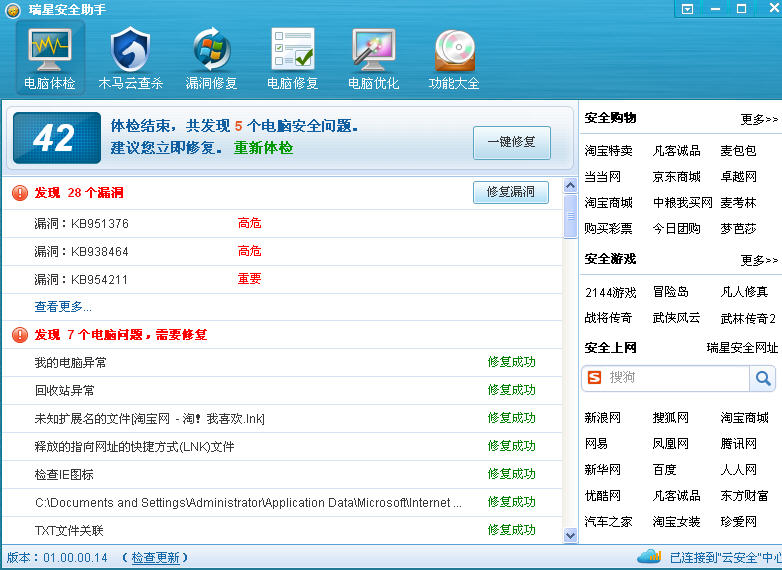Expand 更多>> beside 安全游戏
The width and height of the screenshot is (782, 570).
758,260
